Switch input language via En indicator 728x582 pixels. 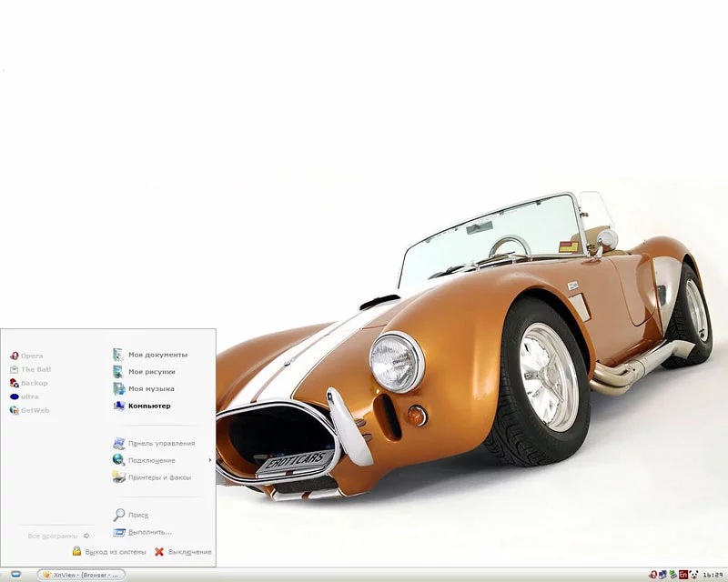pos(682,575)
